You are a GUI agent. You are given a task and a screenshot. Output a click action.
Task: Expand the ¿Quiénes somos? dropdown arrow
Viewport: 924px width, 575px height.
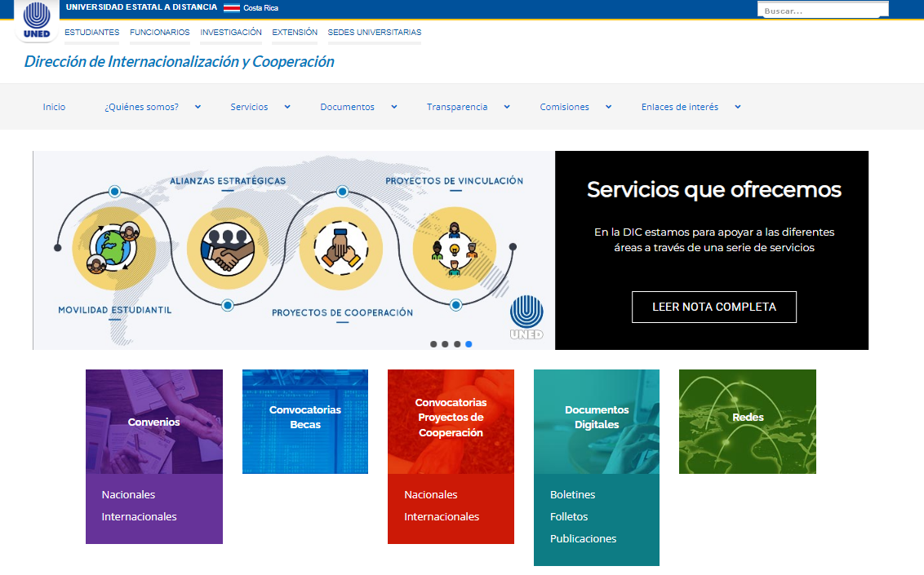pyautogui.click(x=198, y=107)
